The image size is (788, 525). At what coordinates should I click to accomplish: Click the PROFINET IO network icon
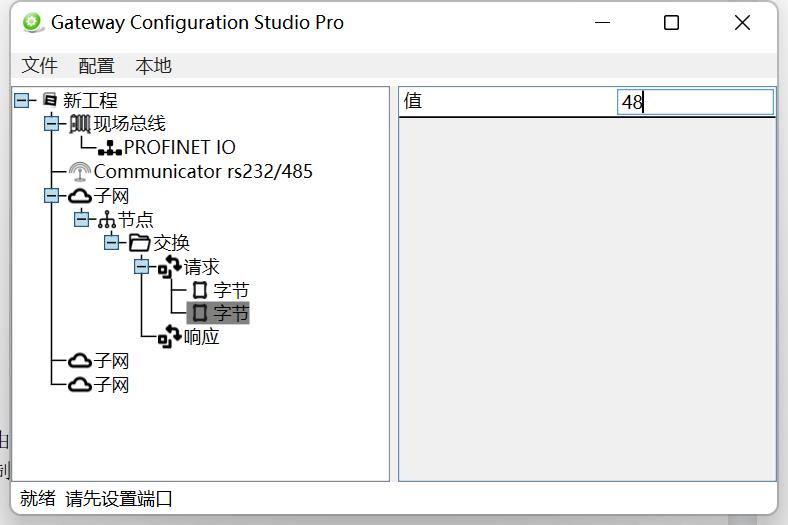click(110, 148)
